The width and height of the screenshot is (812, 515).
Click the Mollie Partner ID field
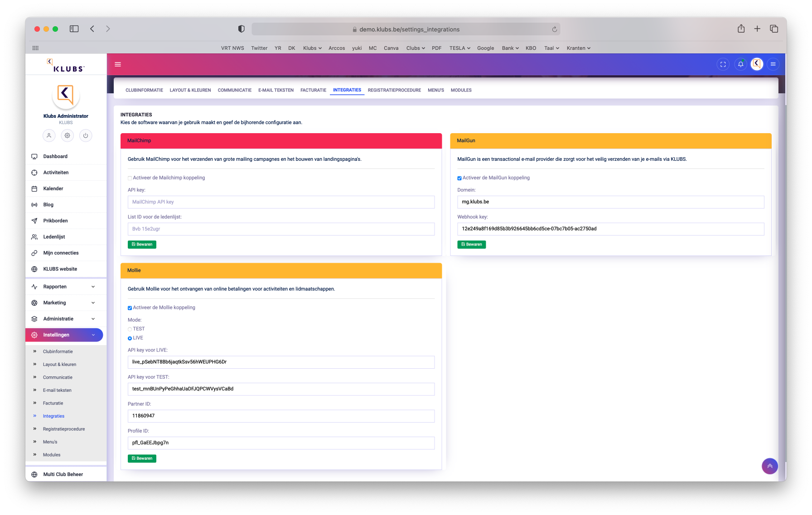[x=281, y=416]
